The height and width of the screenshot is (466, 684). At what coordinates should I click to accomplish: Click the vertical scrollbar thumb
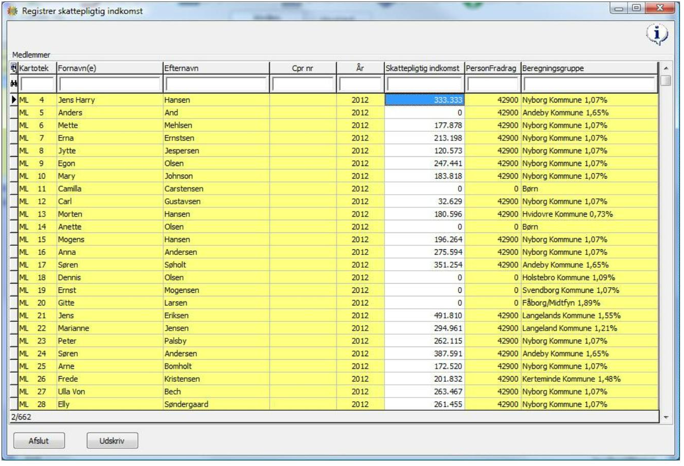click(x=666, y=81)
